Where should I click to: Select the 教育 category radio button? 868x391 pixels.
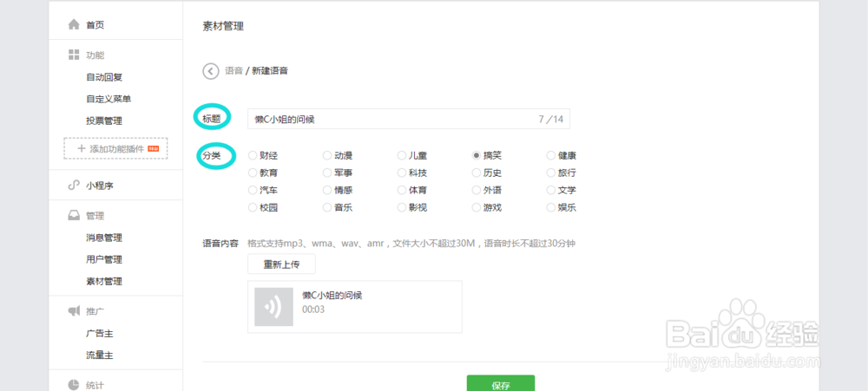click(253, 173)
